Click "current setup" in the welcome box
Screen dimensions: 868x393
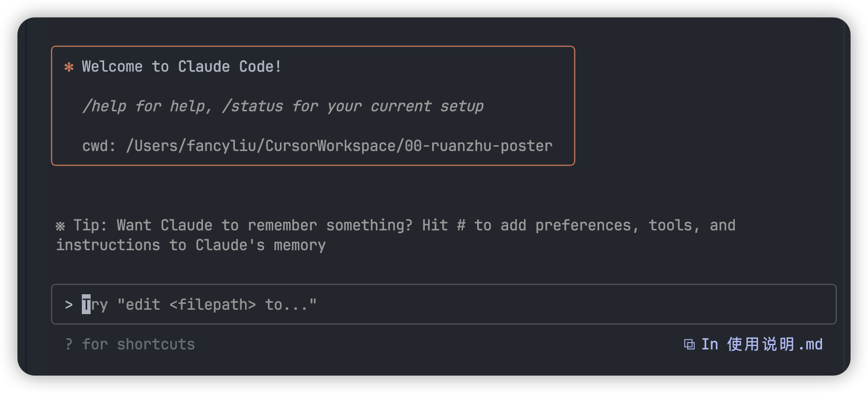[x=427, y=106]
